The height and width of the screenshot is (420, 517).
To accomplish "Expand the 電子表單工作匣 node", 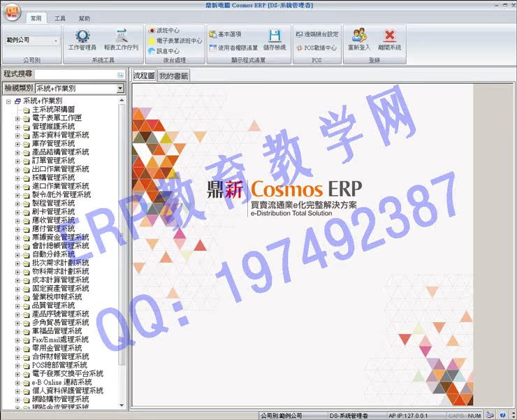I will click(x=17, y=119).
